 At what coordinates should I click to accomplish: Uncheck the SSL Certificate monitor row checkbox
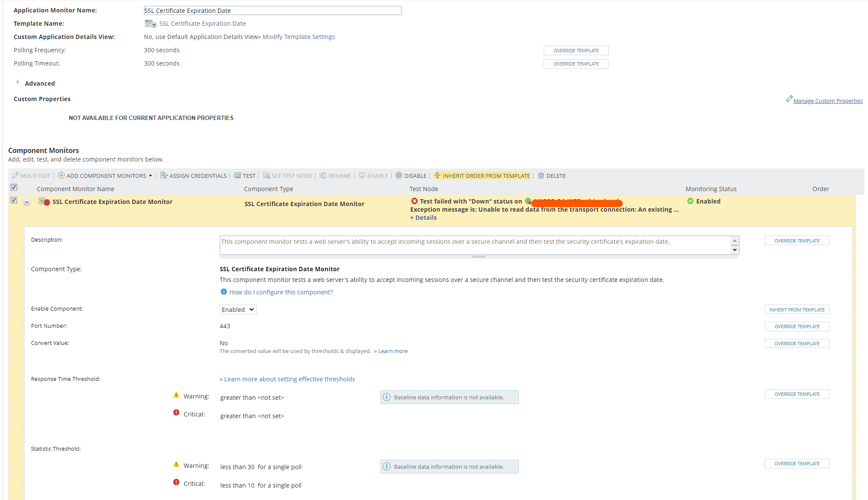pyautogui.click(x=14, y=201)
